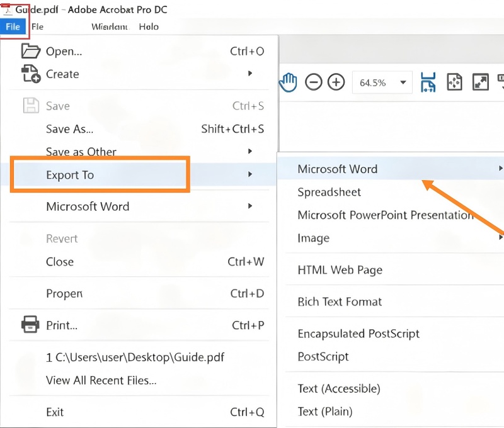Click the grayed Save disk icon
This screenshot has width=504, height=428.
point(31,105)
